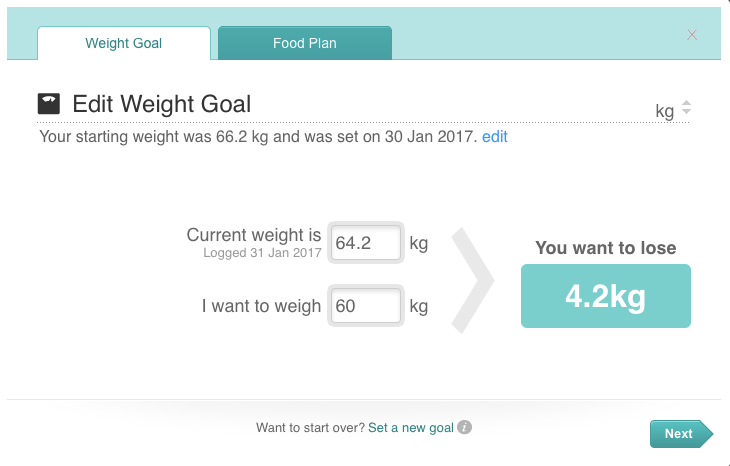Click the kg label after target weight field

click(419, 306)
